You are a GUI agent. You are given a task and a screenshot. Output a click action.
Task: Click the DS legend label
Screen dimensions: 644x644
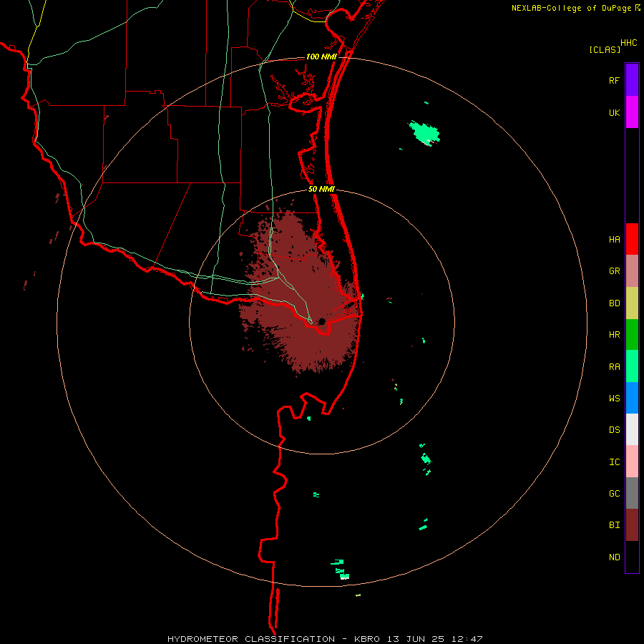point(614,429)
